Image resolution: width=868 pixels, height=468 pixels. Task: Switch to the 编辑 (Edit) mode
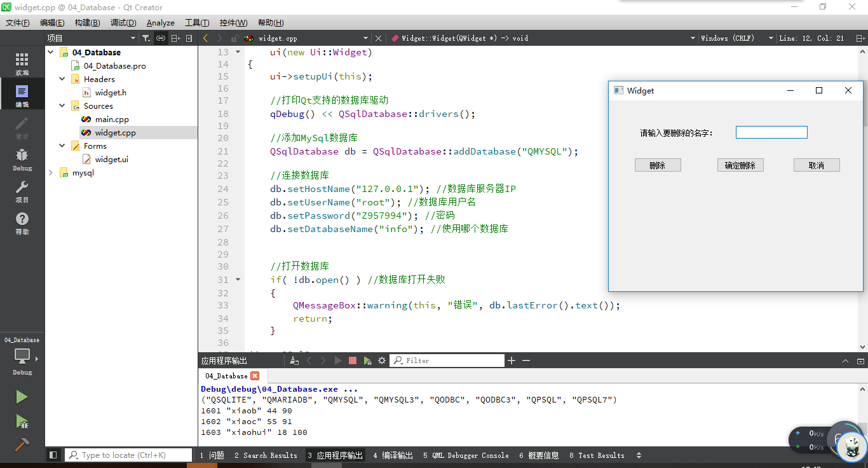(x=22, y=95)
